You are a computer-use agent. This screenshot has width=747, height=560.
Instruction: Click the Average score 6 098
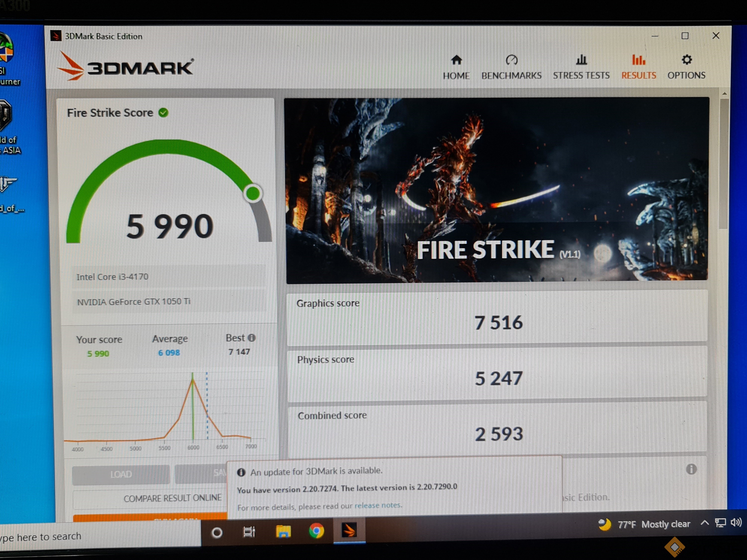click(x=169, y=353)
